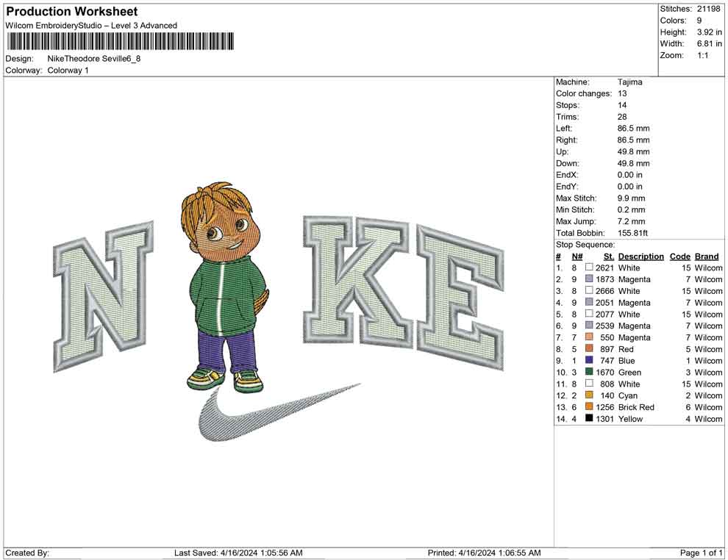The image size is (728, 560).
Task: Choose the magenta swatch beside 2051 stitches
Action: point(589,301)
